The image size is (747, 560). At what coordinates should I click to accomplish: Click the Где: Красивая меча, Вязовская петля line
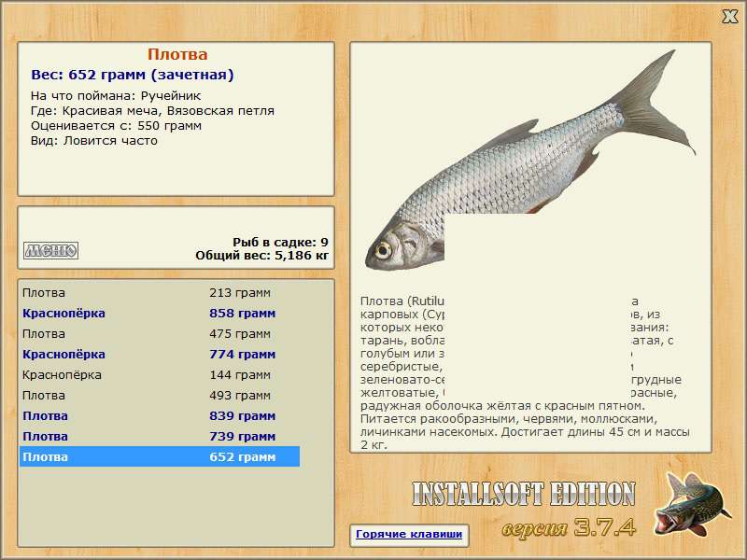click(152, 111)
